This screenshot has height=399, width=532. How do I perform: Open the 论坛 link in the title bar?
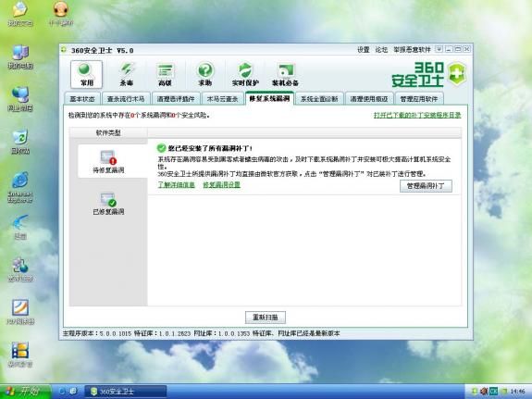tap(381, 50)
